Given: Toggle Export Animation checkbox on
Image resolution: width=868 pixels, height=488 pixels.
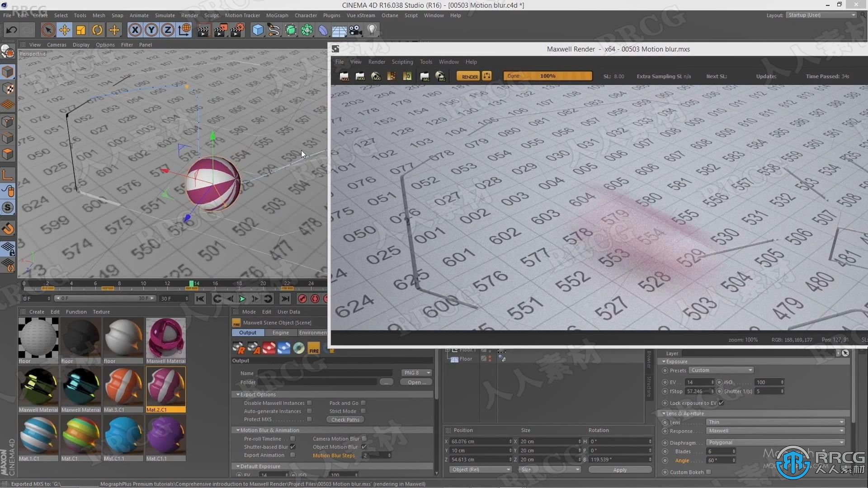Looking at the screenshot, I should click(x=292, y=455).
